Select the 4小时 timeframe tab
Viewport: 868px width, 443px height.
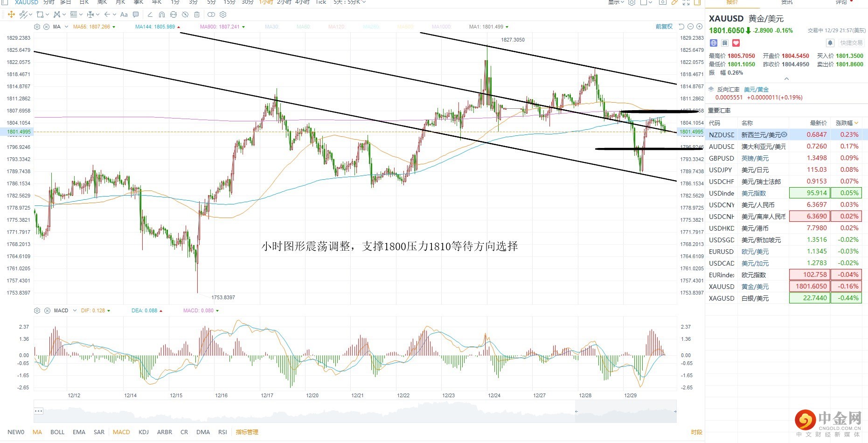[x=302, y=2]
